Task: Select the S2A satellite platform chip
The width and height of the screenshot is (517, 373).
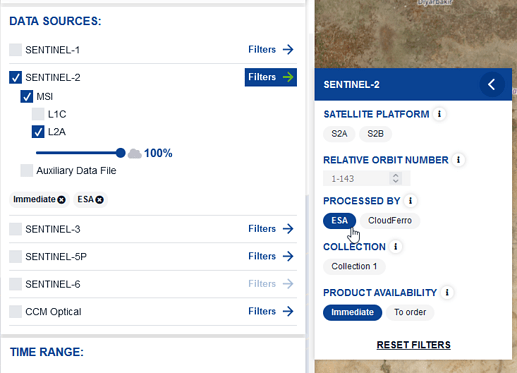Action: 339,134
